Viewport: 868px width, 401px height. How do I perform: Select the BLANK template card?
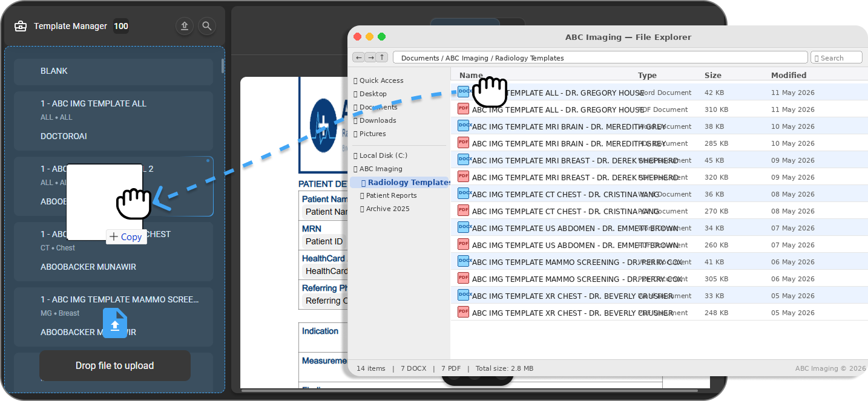point(113,71)
